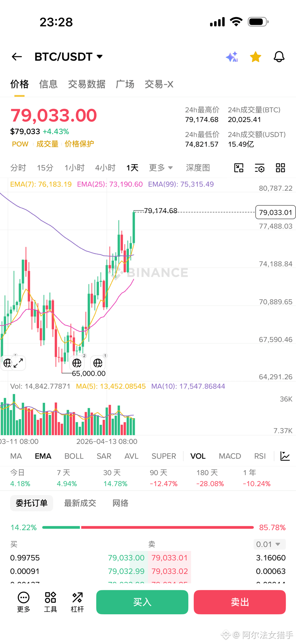Toggle the VOL sub-indicator
This screenshot has width=296, height=644.
click(198, 456)
